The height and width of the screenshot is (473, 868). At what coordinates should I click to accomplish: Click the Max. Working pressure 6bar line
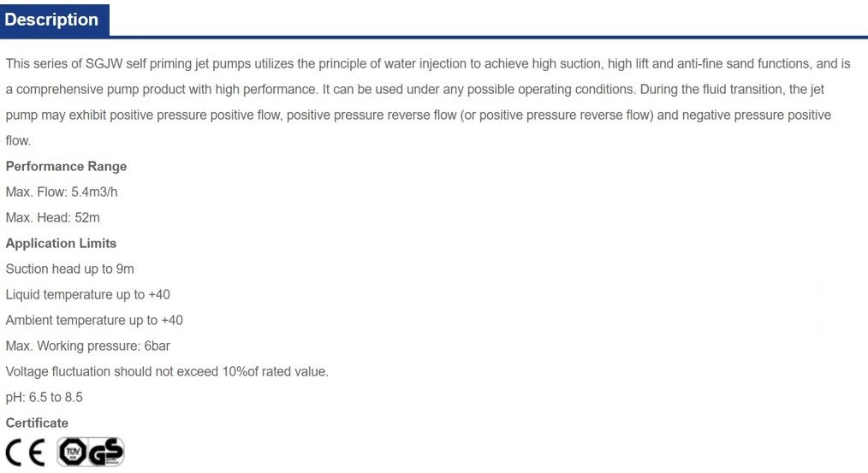(93, 346)
